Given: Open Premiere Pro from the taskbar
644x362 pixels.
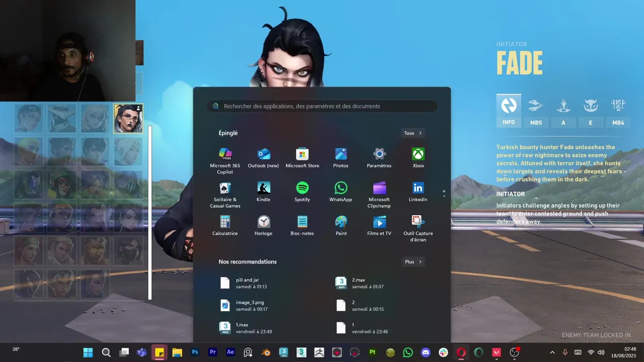Looking at the screenshot, I should coord(212,352).
